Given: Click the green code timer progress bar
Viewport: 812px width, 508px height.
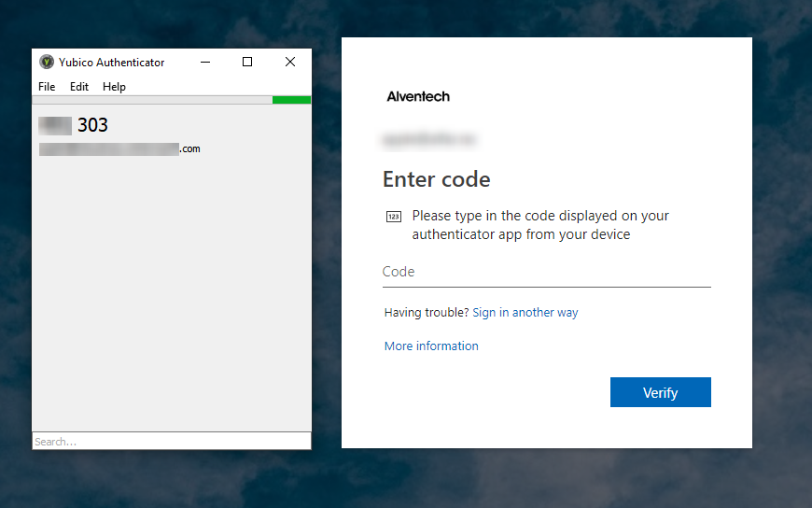Looking at the screenshot, I should pyautogui.click(x=291, y=100).
